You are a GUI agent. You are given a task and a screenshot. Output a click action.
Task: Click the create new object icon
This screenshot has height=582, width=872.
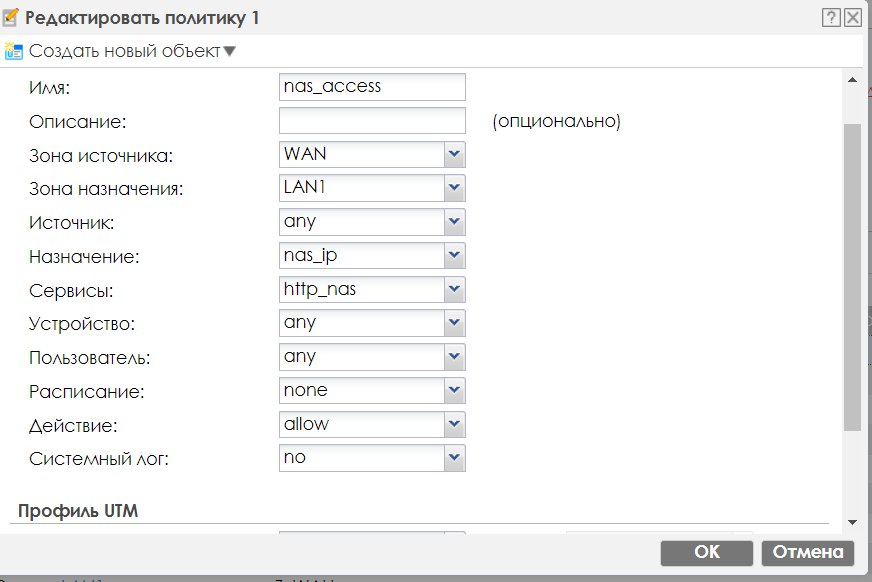coord(14,50)
